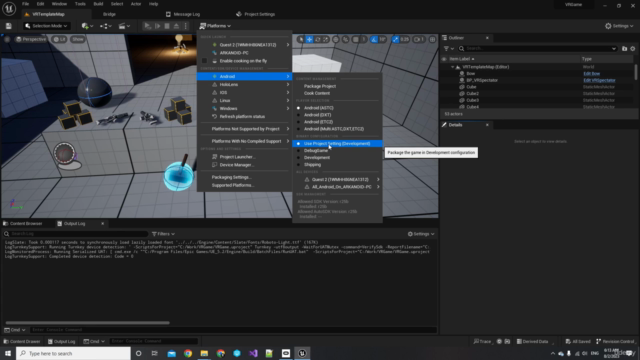
Task: Click the Output Log horizontal scrollbar
Action: 87,323
